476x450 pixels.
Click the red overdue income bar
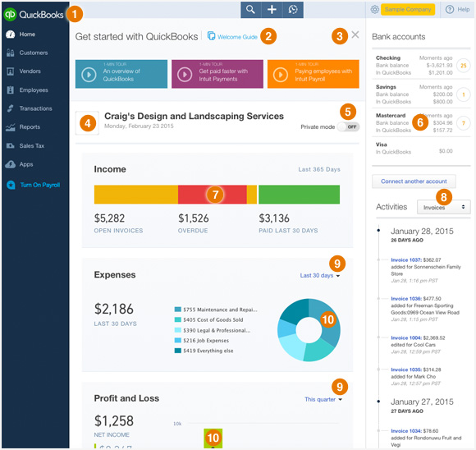tap(213, 195)
